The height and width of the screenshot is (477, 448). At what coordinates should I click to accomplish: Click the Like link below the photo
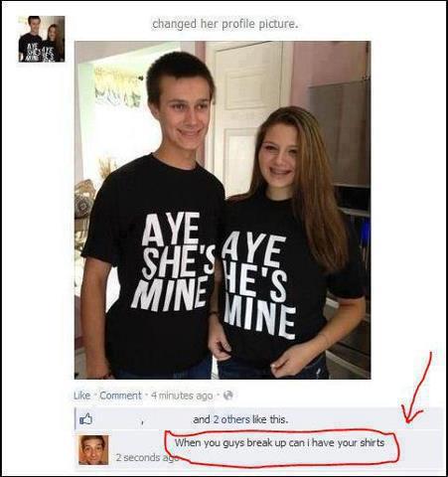pyautogui.click(x=81, y=396)
